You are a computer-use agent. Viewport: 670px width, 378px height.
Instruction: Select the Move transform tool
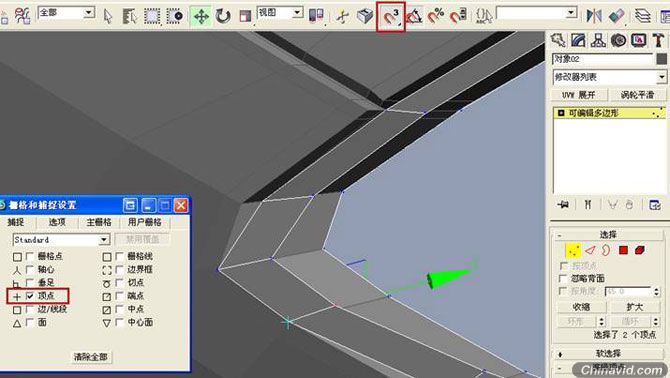pyautogui.click(x=201, y=17)
